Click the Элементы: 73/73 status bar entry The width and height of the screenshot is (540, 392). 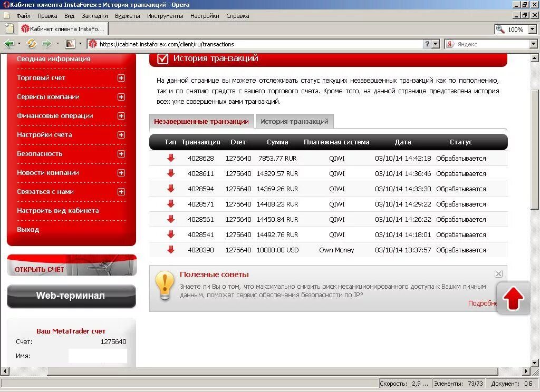[458, 384]
